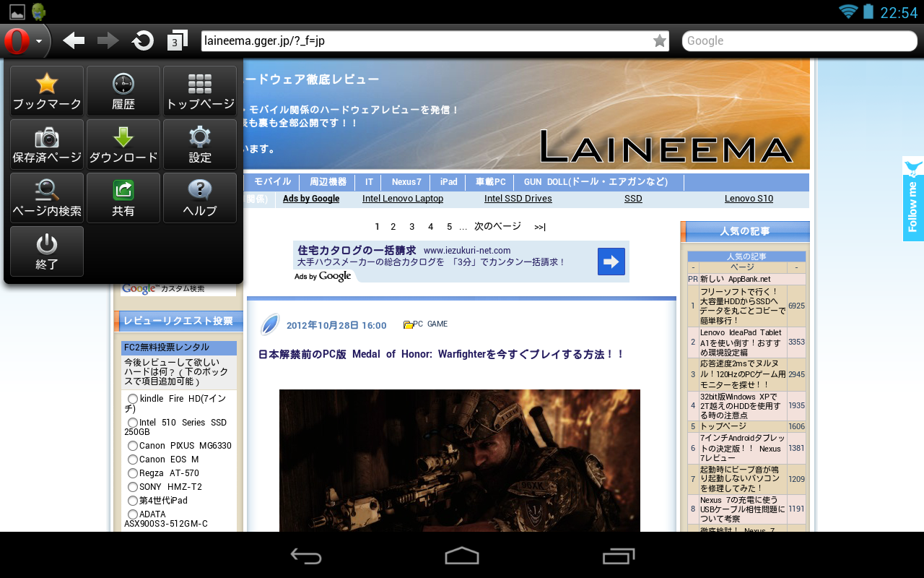This screenshot has width=924, height=578.
Task: Reload the current page
Action: [x=143, y=41]
